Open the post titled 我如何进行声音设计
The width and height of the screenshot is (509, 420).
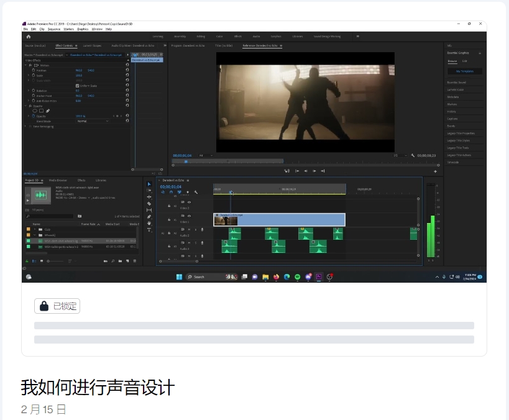tap(98, 387)
